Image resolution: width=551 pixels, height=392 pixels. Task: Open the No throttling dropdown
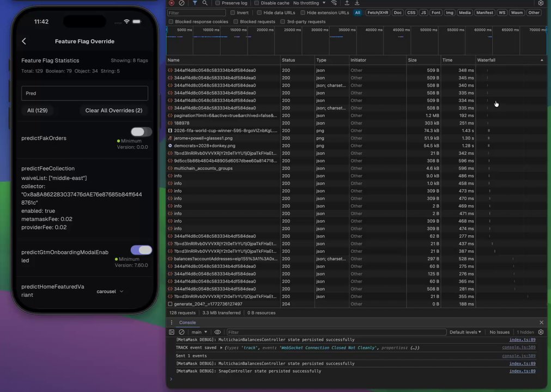[x=308, y=3]
